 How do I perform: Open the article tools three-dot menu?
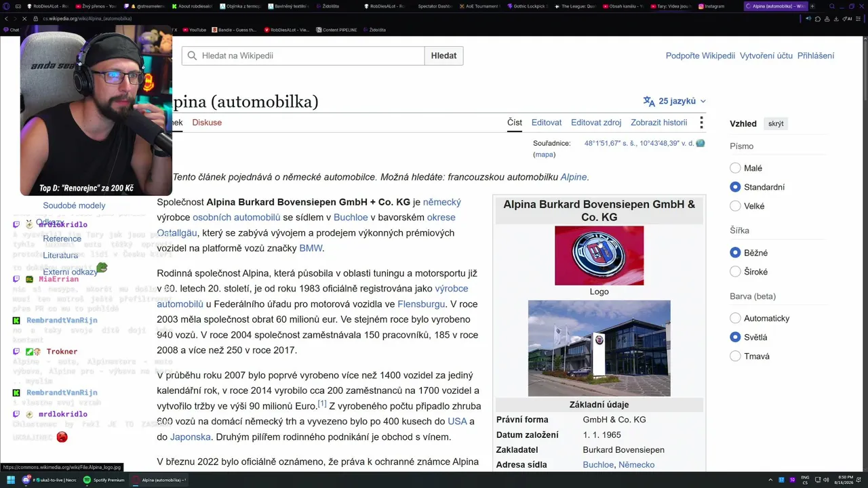coord(701,123)
